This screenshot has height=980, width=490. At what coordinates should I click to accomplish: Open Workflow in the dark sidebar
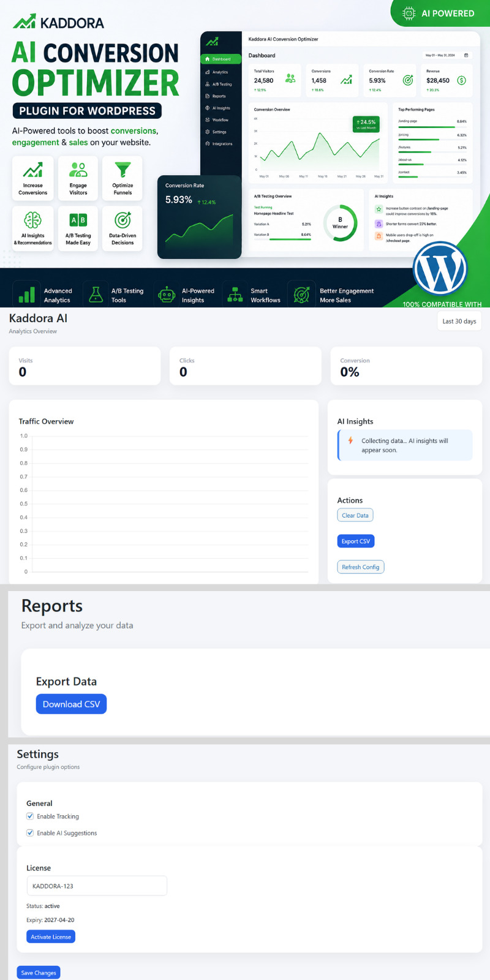(x=219, y=120)
